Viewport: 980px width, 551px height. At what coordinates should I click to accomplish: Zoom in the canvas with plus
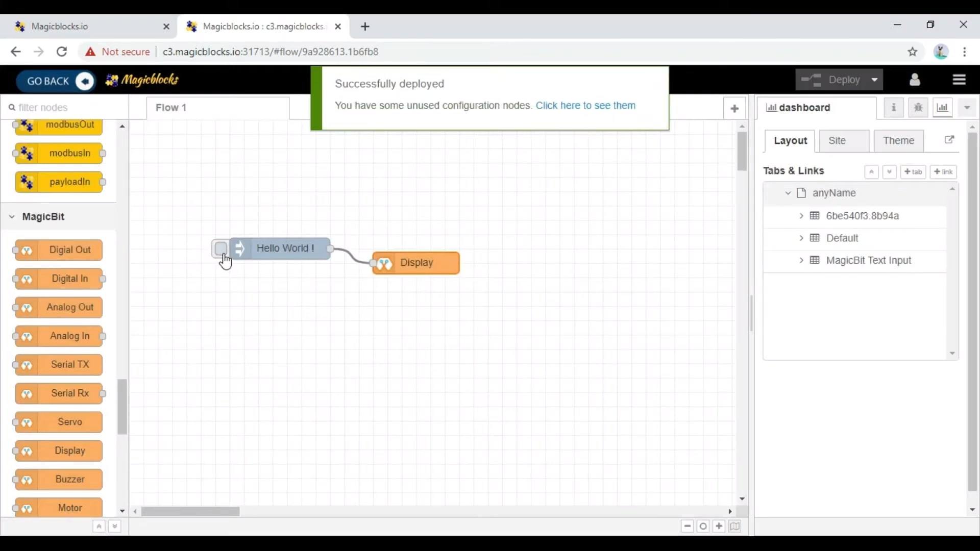pyautogui.click(x=719, y=526)
